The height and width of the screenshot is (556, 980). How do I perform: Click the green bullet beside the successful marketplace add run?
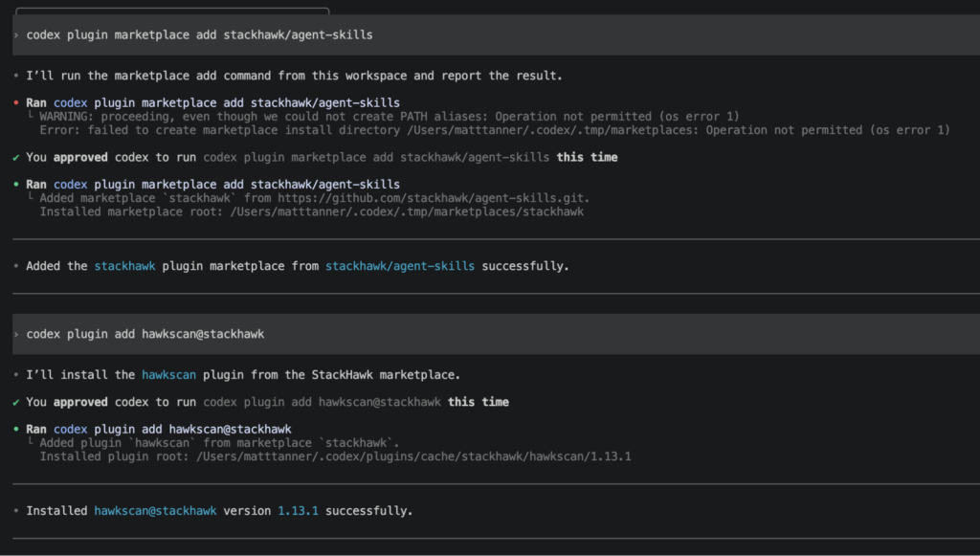point(16,185)
